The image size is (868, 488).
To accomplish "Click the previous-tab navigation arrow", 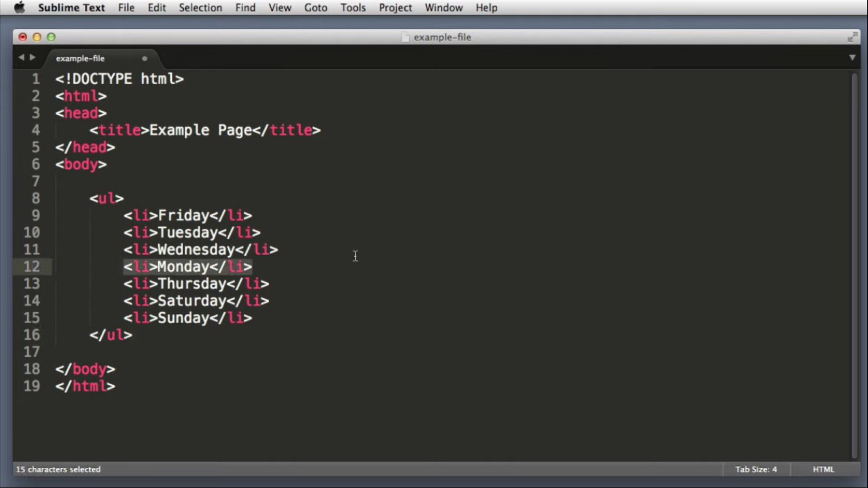I will 21,58.
